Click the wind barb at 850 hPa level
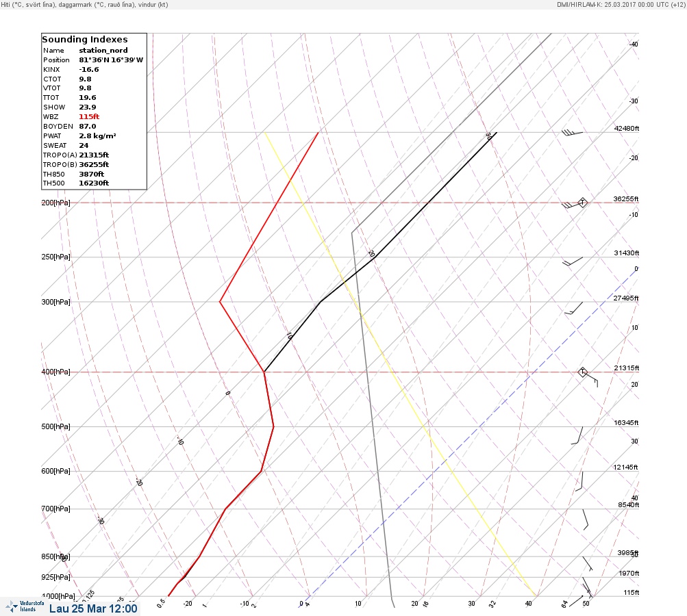Viewport: 687px width, 616px height. [x=588, y=563]
